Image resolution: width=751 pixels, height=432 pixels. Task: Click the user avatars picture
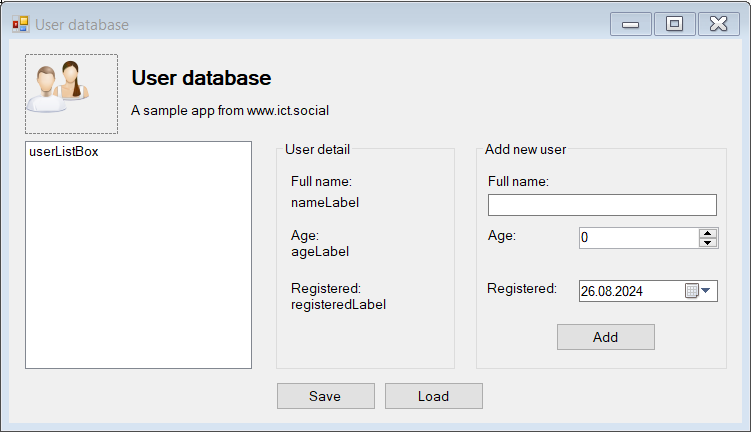click(71, 94)
